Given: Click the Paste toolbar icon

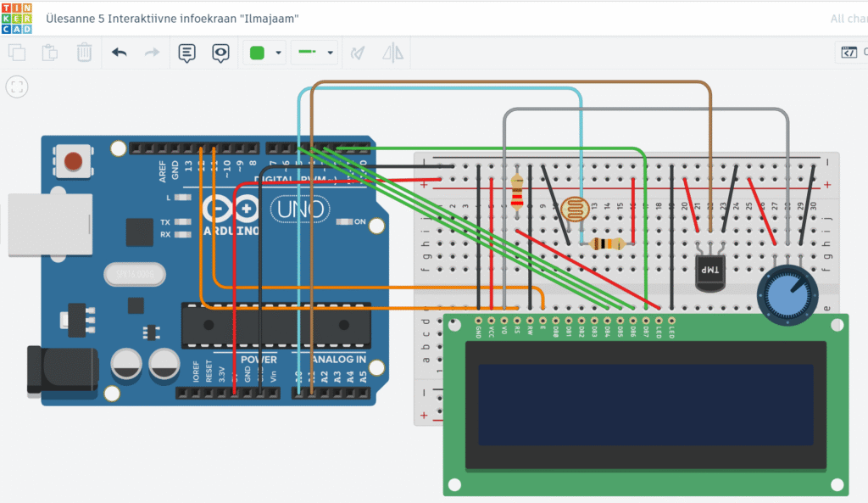Looking at the screenshot, I should (50, 53).
